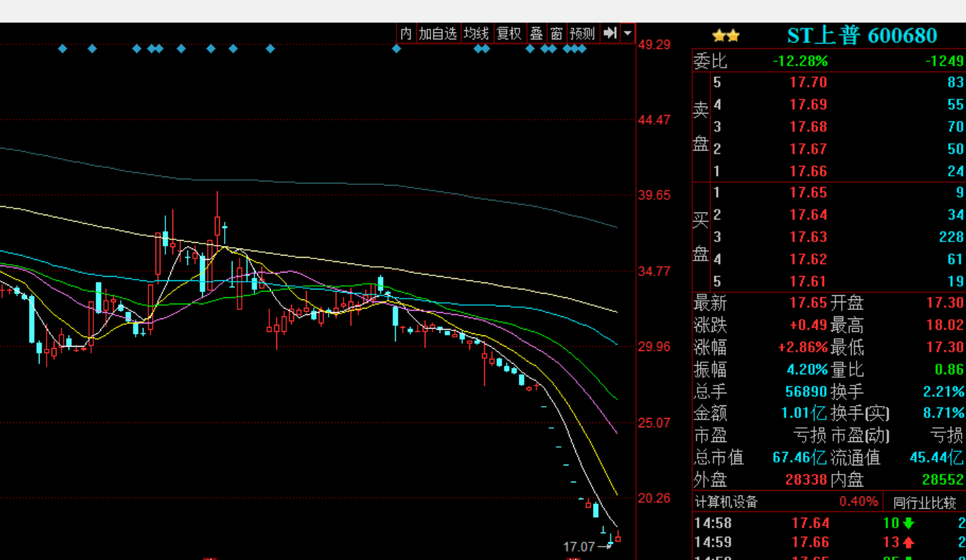This screenshot has width=966, height=560.
Task: Click the sell level 5 volume 83
Action: point(955,83)
